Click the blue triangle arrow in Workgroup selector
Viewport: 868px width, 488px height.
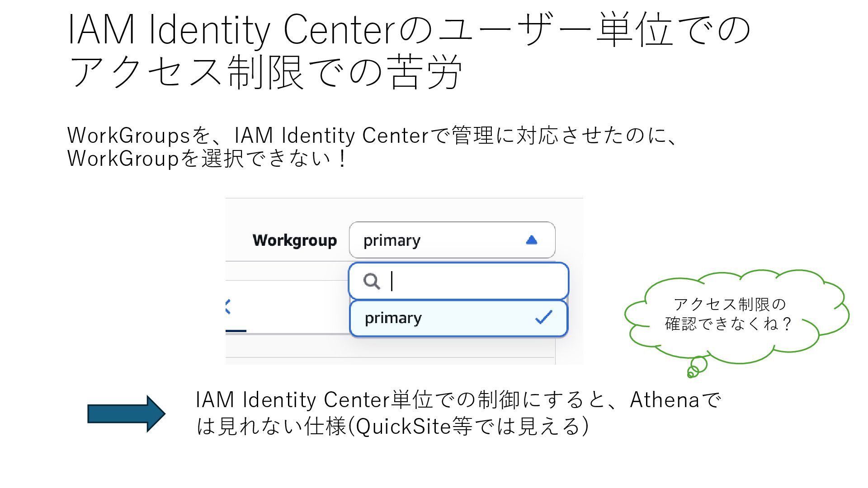532,240
